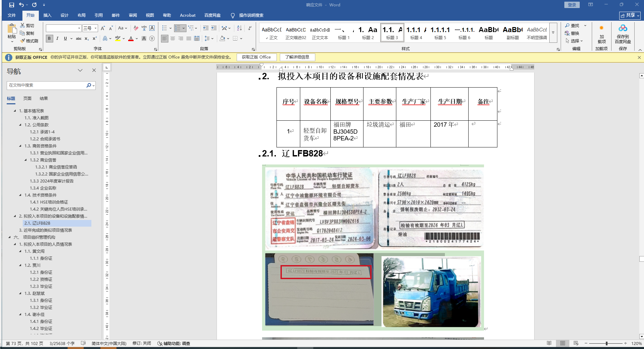The width and height of the screenshot is (644, 349).
Task: Open the 设计 ribbon tab
Action: pyautogui.click(x=65, y=15)
